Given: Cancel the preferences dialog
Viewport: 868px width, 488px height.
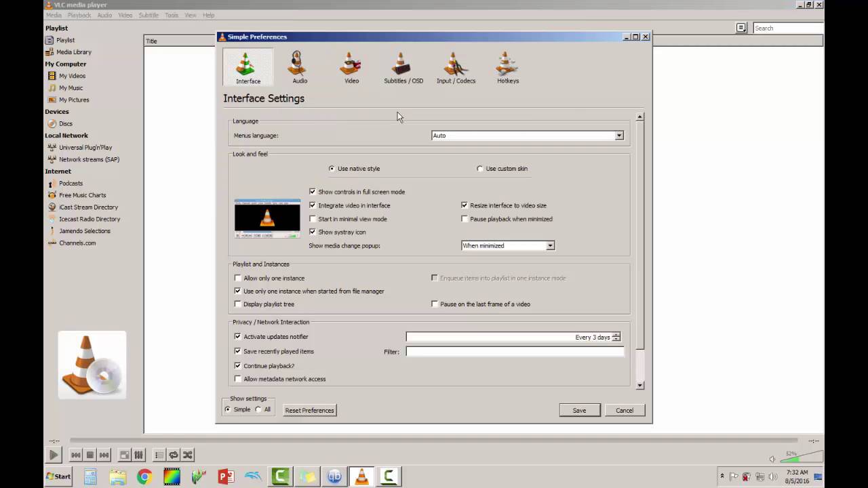Looking at the screenshot, I should (x=625, y=410).
